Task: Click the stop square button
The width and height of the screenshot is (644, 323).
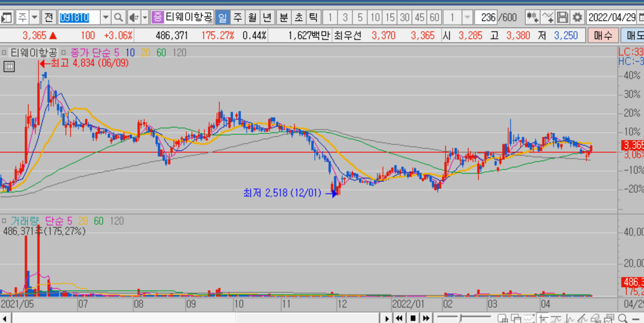Action: point(413,318)
